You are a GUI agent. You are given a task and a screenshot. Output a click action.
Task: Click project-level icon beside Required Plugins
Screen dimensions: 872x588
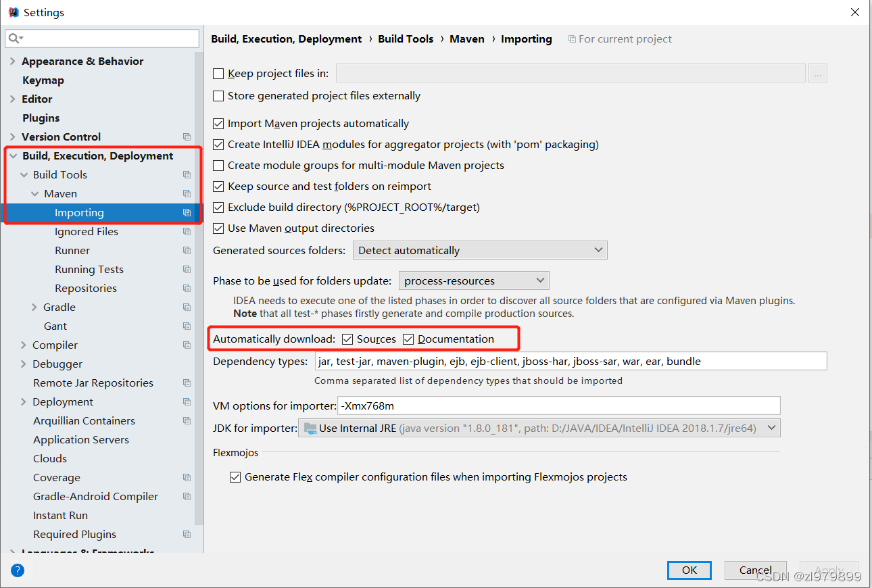point(187,535)
